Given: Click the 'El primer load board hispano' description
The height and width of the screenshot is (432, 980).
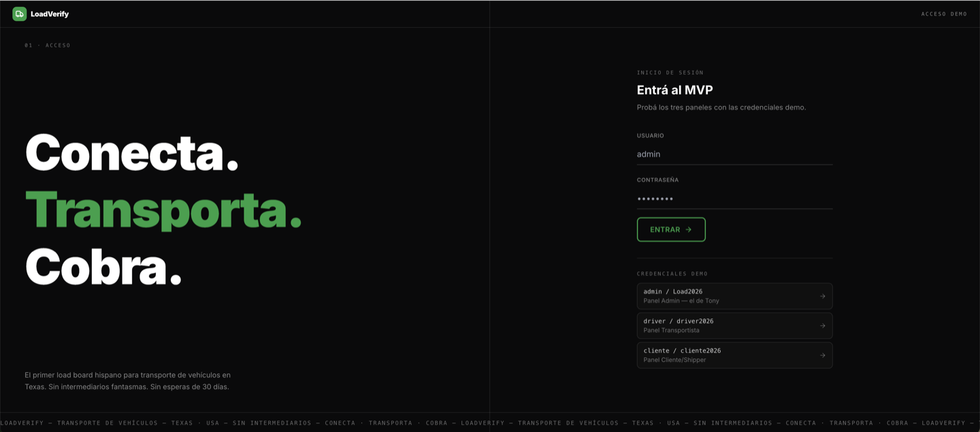Looking at the screenshot, I should point(127,381).
